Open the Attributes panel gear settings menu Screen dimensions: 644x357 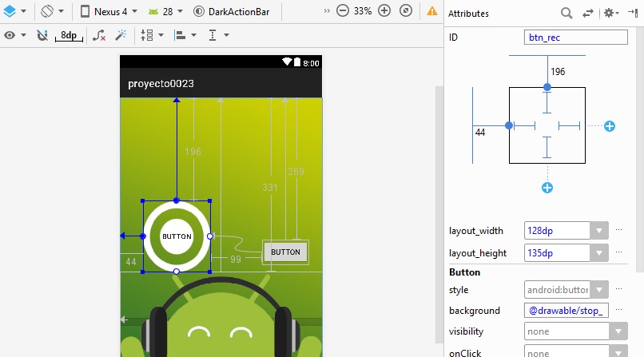tap(611, 14)
